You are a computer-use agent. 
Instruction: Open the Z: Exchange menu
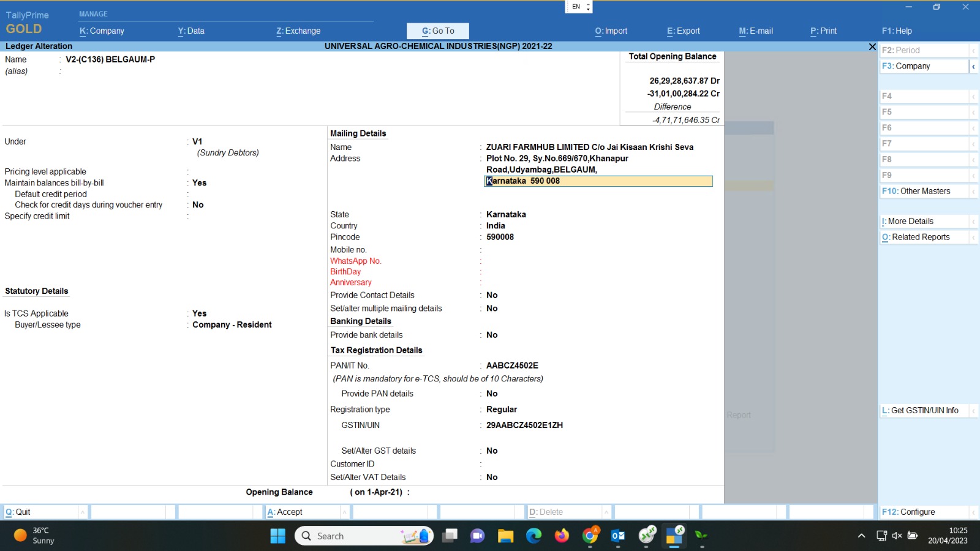click(x=298, y=31)
